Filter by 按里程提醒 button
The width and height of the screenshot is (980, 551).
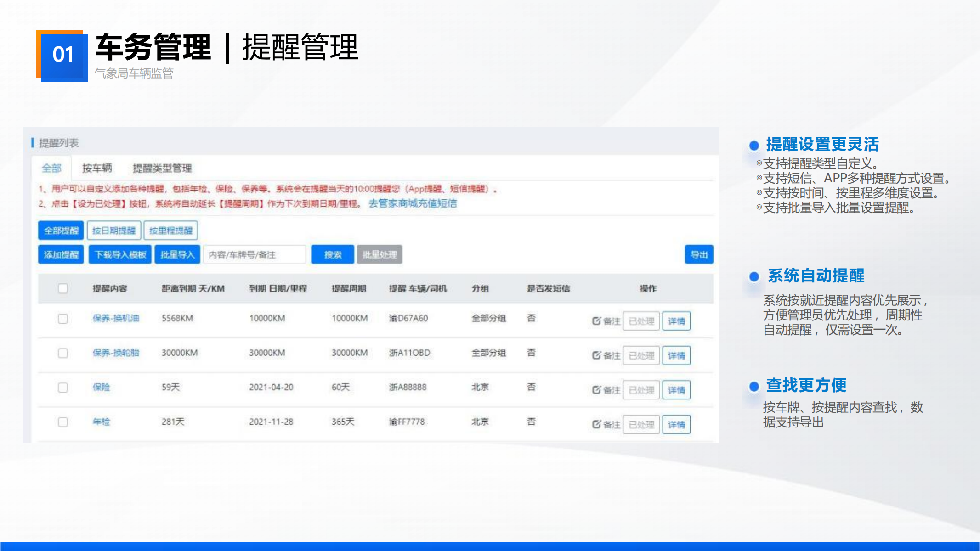[170, 231]
